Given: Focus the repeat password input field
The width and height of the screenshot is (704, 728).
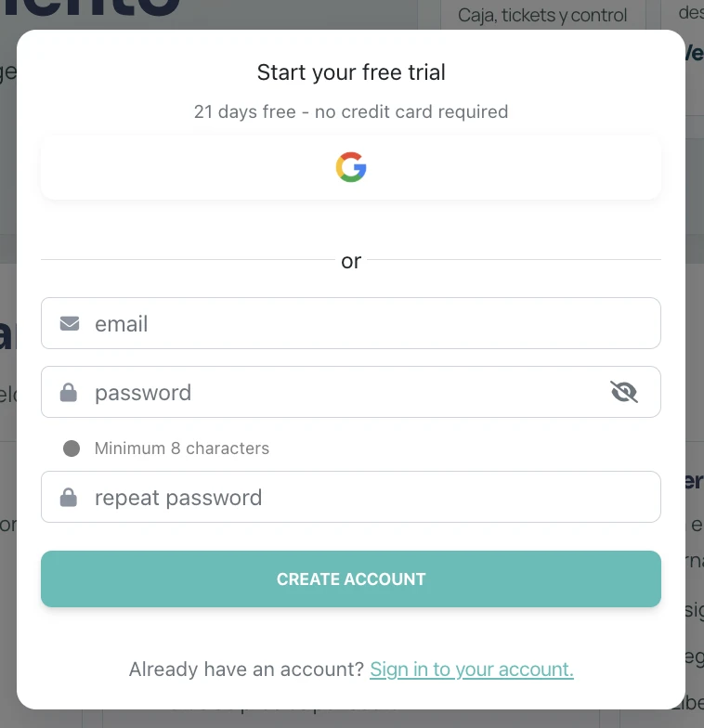Looking at the screenshot, I should [x=351, y=497].
